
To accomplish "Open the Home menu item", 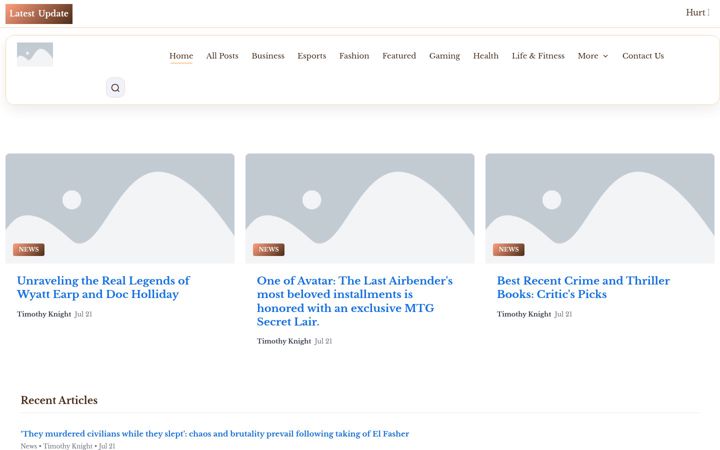I will tap(181, 56).
